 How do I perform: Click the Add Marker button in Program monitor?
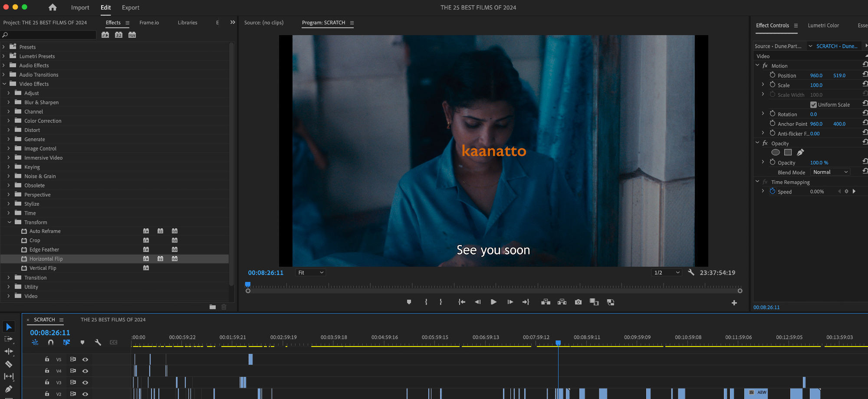tap(409, 302)
